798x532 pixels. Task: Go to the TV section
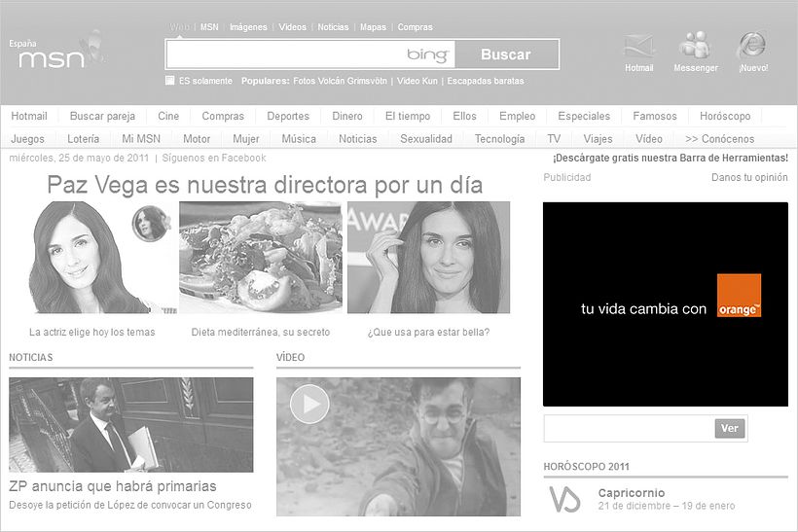[x=554, y=139]
